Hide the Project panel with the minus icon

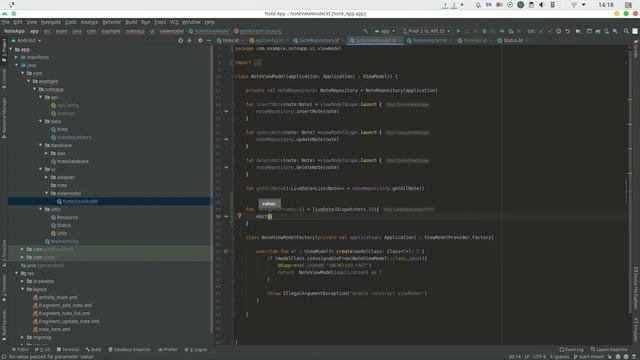coord(209,40)
